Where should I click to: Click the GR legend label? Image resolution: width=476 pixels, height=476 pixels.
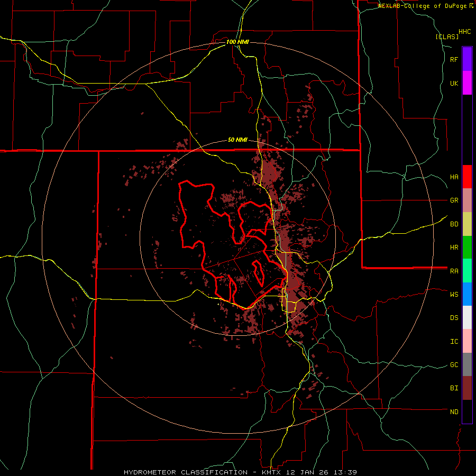(x=454, y=200)
